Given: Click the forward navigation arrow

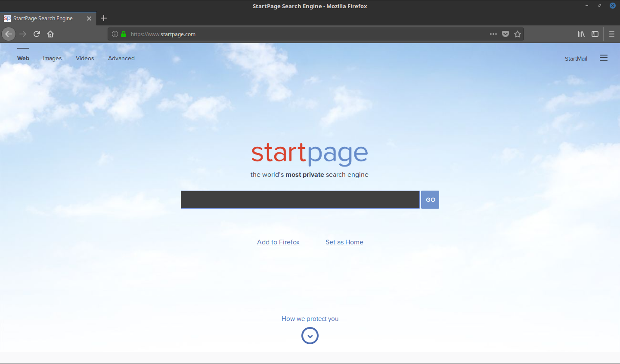Looking at the screenshot, I should coord(23,34).
